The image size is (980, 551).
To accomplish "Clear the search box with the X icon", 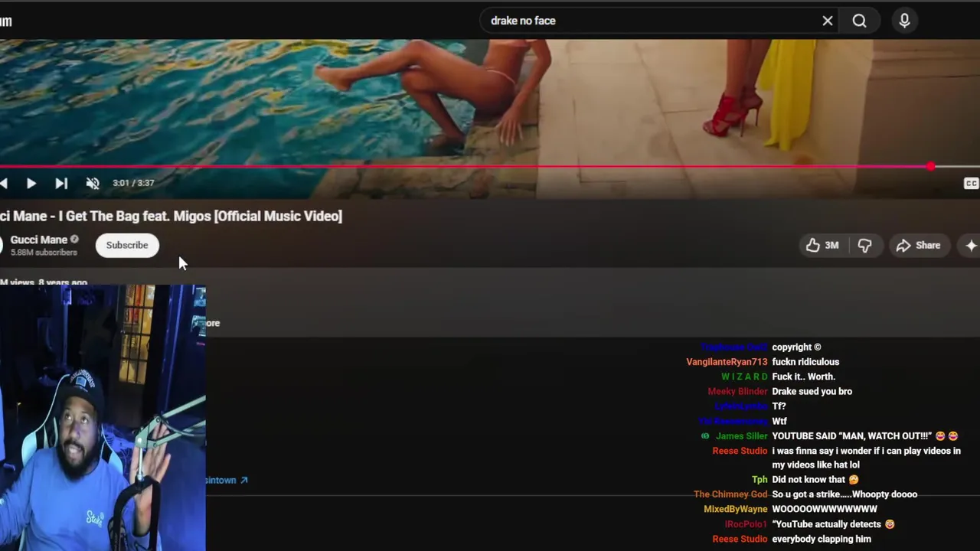I will [x=828, y=21].
